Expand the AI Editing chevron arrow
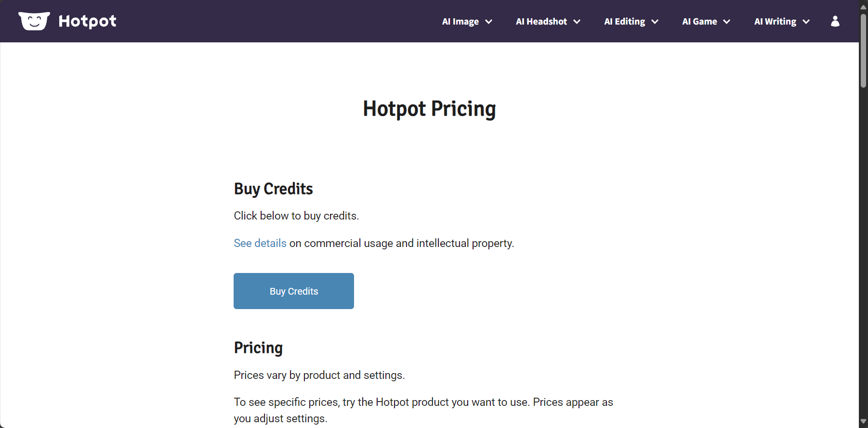The height and width of the screenshot is (428, 868). [655, 22]
